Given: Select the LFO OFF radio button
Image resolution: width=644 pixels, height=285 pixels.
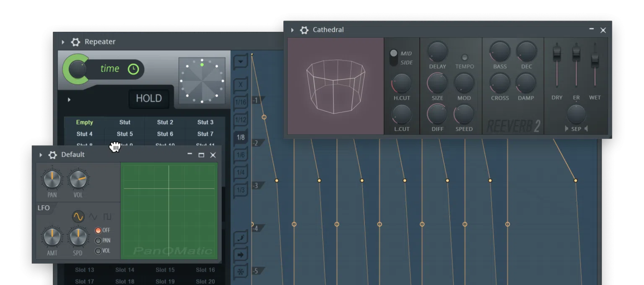Looking at the screenshot, I should [98, 230].
